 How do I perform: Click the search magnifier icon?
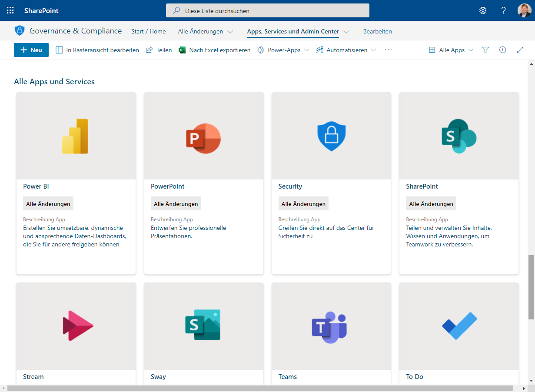176,10
